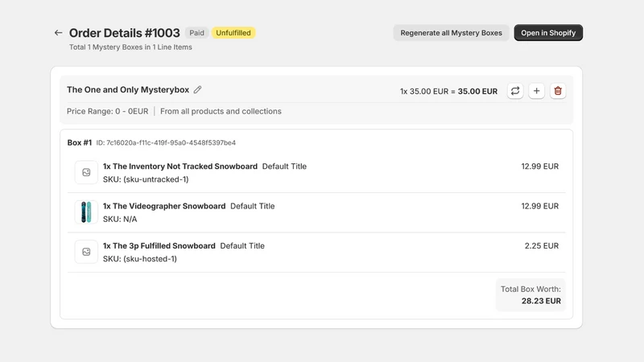Click the 12.99 EUR price of Inventory Not Tracked Snowboard
Viewport: 644px width, 362px height.
click(539, 167)
